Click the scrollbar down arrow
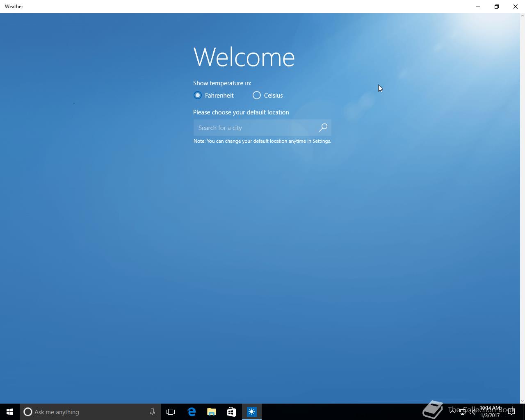The height and width of the screenshot is (420, 525). click(523, 401)
